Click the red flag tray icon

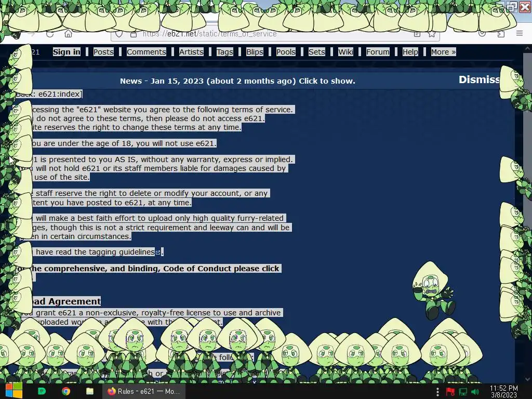tap(450, 392)
